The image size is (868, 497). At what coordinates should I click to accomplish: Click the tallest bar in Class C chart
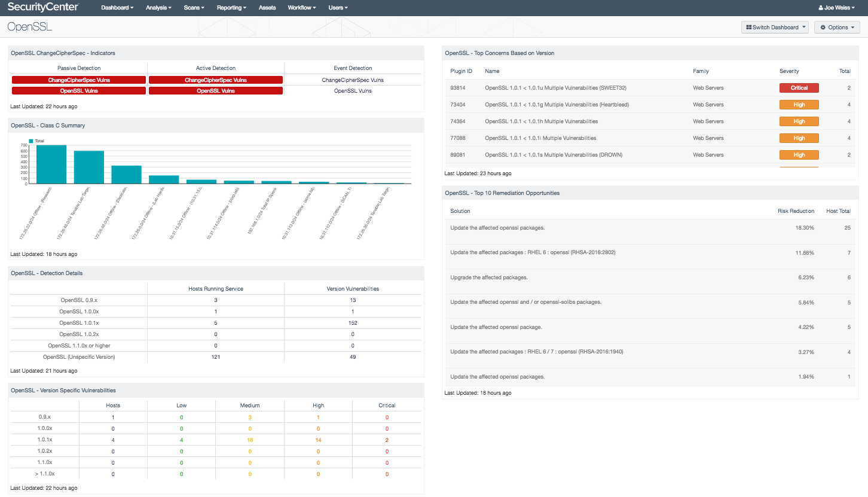point(51,164)
